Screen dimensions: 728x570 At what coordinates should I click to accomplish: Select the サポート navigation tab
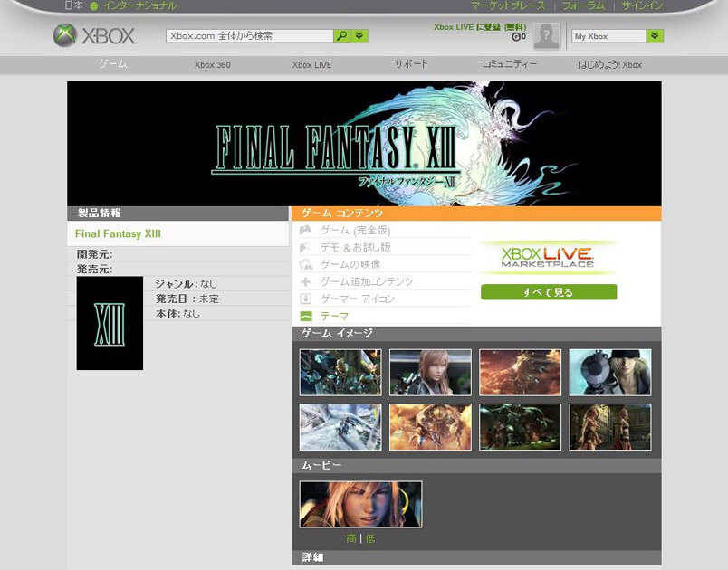411,64
